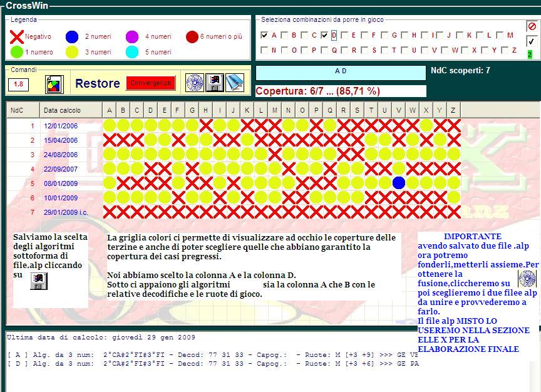
Task: Select the row dated 12/01/2006
Action: click(x=234, y=126)
